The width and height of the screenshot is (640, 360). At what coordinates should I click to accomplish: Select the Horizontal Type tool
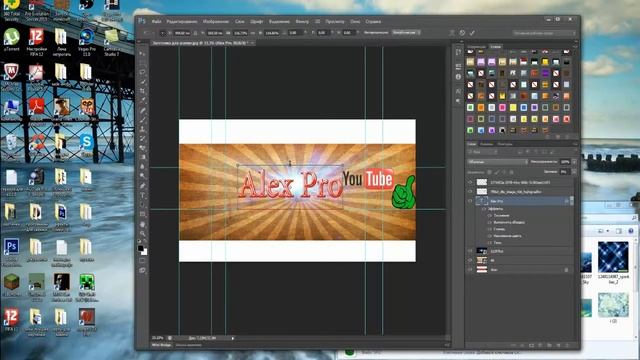(x=142, y=195)
